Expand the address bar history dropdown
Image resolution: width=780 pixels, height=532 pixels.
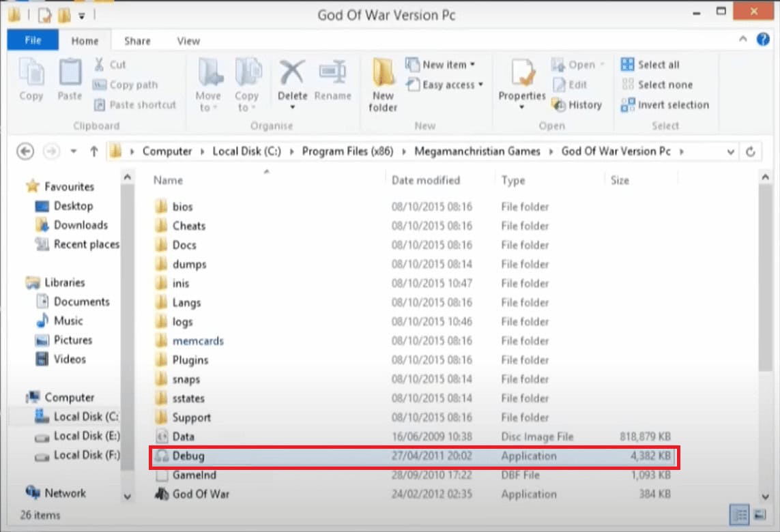point(730,151)
